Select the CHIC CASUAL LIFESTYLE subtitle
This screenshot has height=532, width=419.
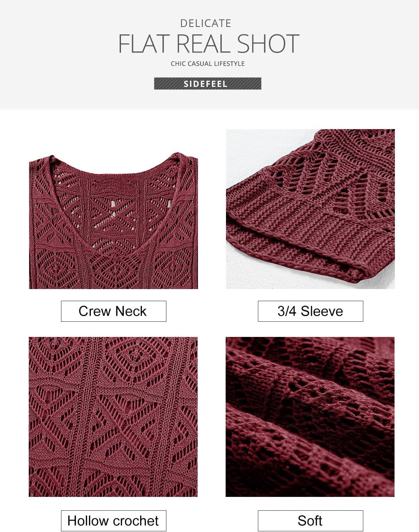[208, 64]
